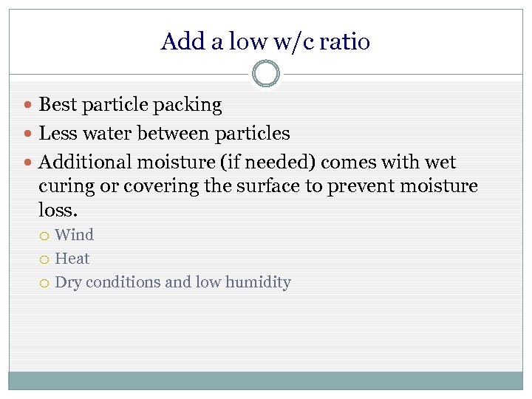Click the teal footer bar at slide bottom
This screenshot has width=532, height=399.
[x=265, y=380]
